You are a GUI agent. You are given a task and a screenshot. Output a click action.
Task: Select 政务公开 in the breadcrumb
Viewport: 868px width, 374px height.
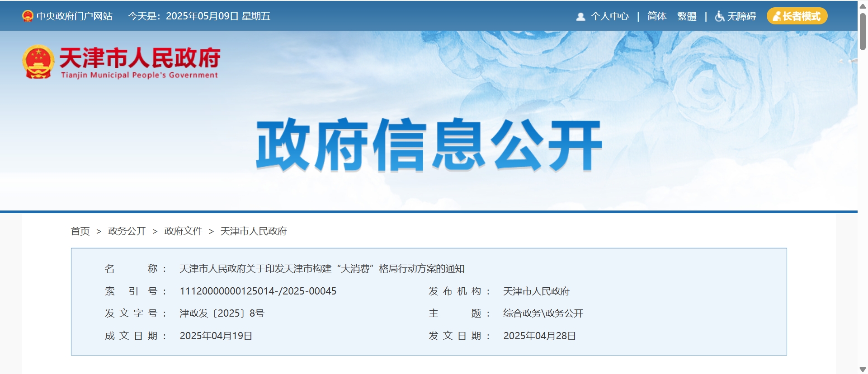(x=127, y=231)
